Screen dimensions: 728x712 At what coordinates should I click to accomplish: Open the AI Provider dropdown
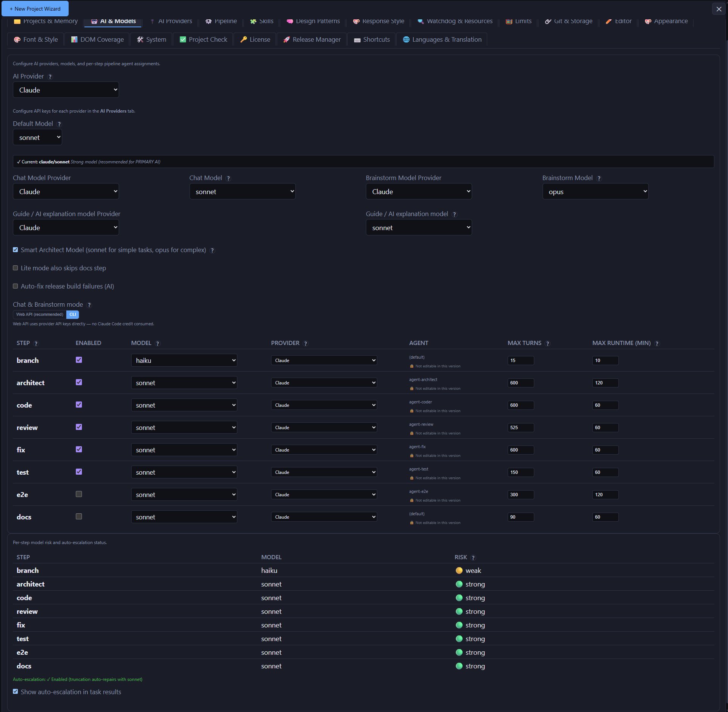point(66,90)
